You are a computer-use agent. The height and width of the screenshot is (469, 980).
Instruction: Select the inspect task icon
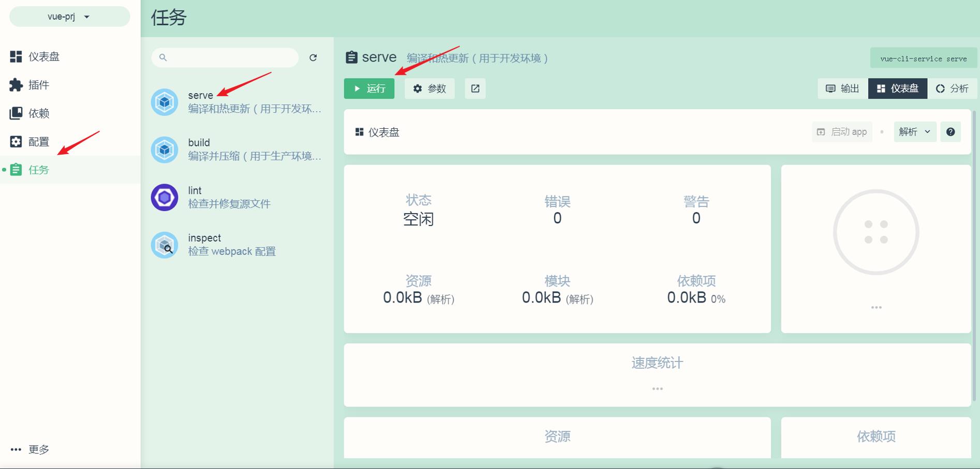pos(165,245)
